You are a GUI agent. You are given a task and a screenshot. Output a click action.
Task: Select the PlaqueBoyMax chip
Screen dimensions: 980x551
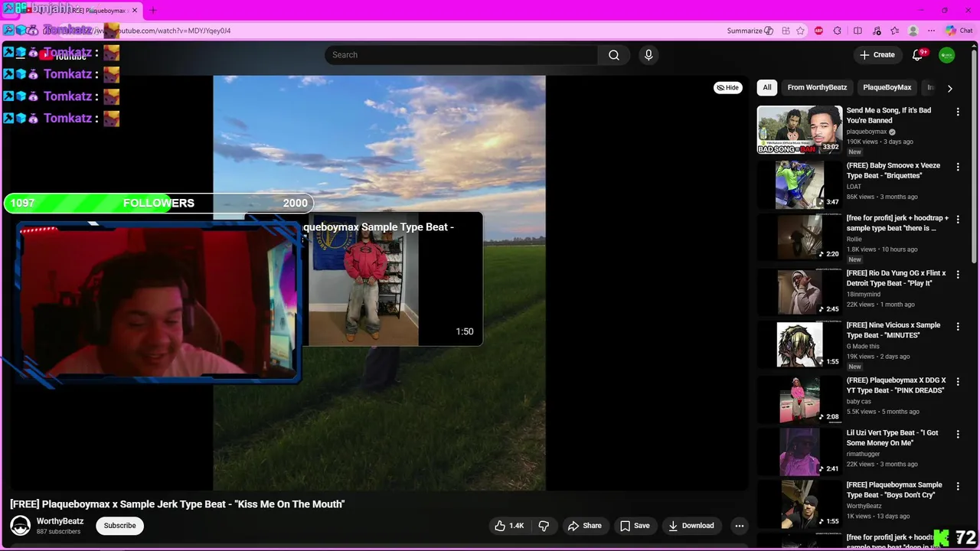click(887, 87)
